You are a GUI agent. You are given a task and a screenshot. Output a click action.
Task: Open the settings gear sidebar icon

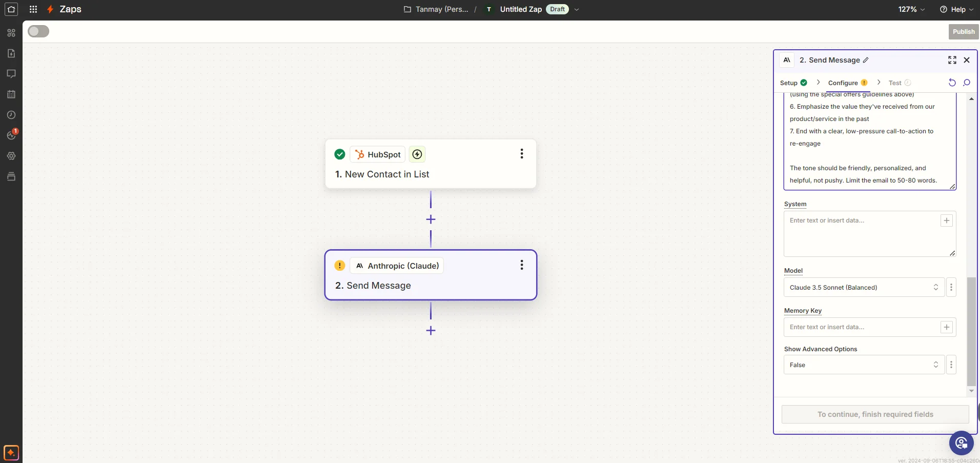coord(11,156)
